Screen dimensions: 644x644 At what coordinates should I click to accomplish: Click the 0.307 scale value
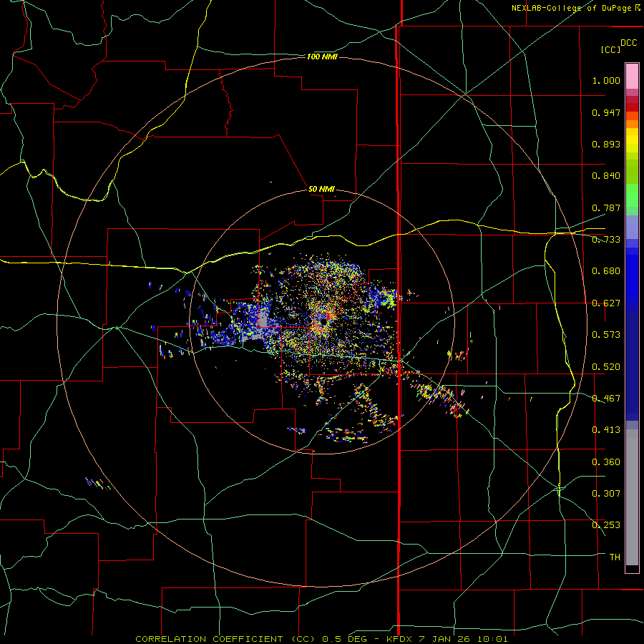point(606,493)
